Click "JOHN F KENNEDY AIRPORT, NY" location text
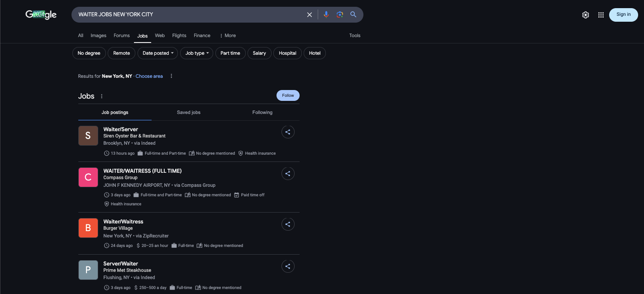This screenshot has height=294, width=644. [x=137, y=185]
